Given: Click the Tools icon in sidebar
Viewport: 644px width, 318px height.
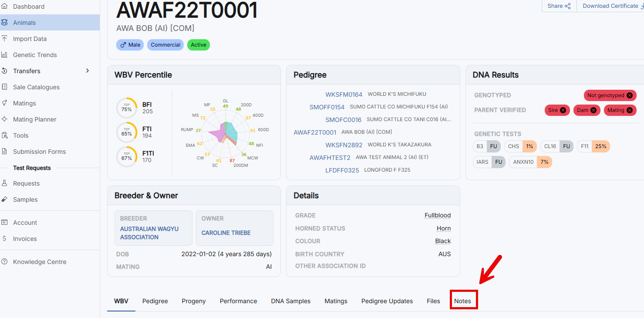Looking at the screenshot, I should pyautogui.click(x=4, y=135).
